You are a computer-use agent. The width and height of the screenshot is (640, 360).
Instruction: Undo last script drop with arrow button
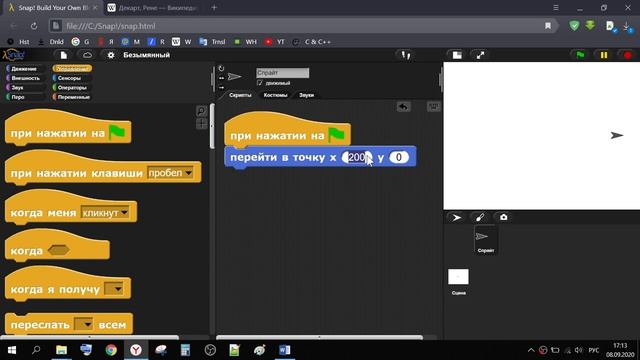point(403,107)
